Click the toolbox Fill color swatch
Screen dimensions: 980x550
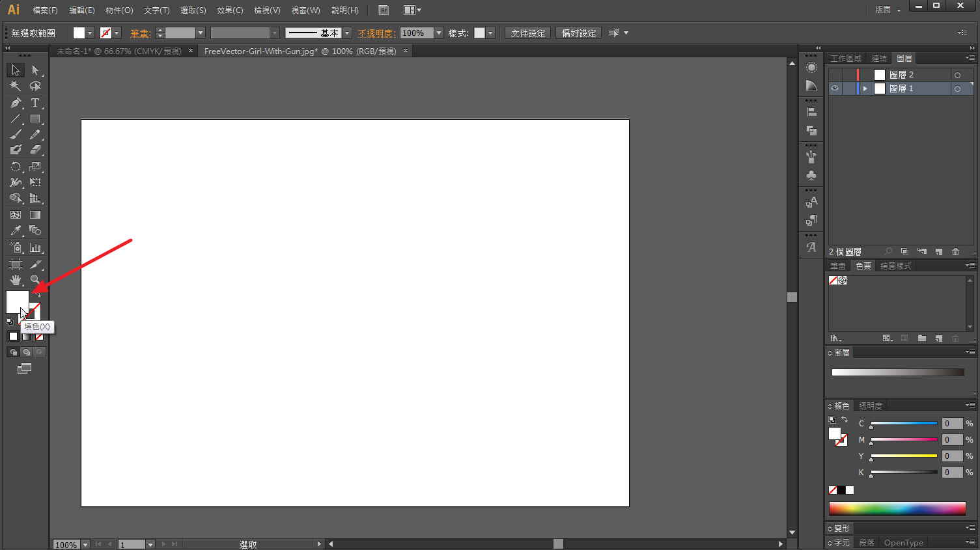pos(17,301)
